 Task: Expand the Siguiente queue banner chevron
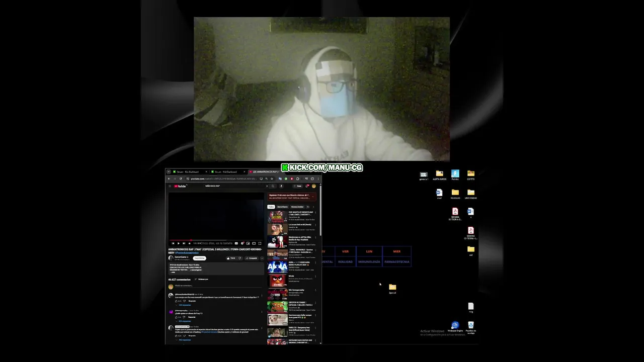pos(313,197)
